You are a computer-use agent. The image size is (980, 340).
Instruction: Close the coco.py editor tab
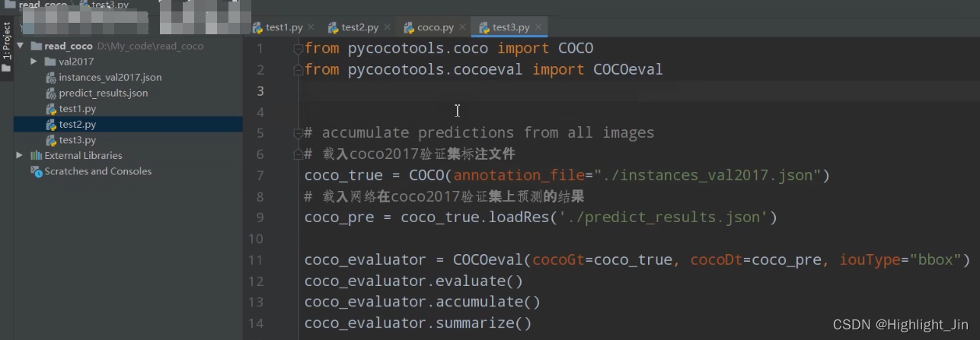[462, 27]
